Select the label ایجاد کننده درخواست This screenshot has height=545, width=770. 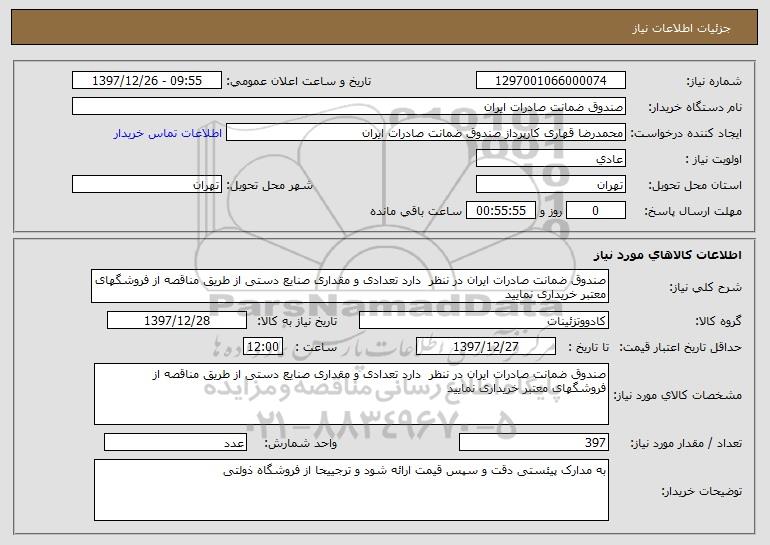tap(686, 134)
